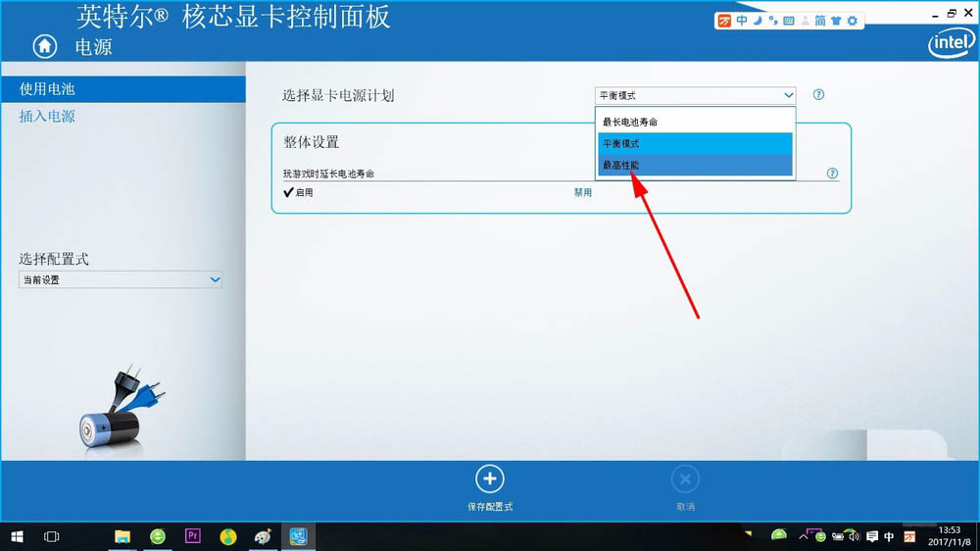
Task: Click the battery tray icon
Action: coord(838,536)
